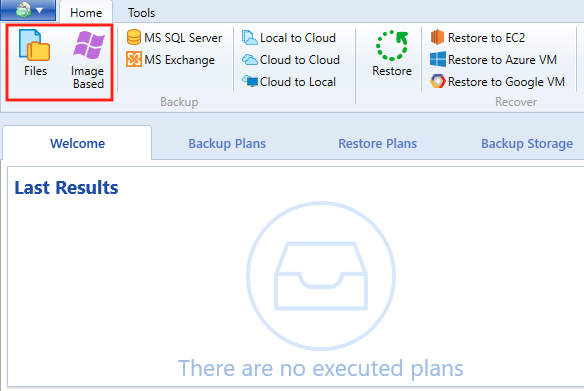Choose the MS Exchange backup option

[171, 60]
